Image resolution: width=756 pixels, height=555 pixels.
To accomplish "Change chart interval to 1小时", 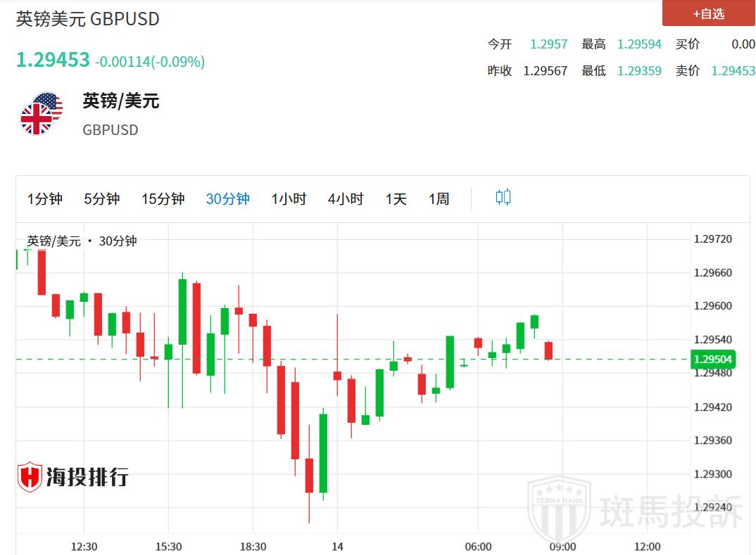I will click(x=289, y=199).
